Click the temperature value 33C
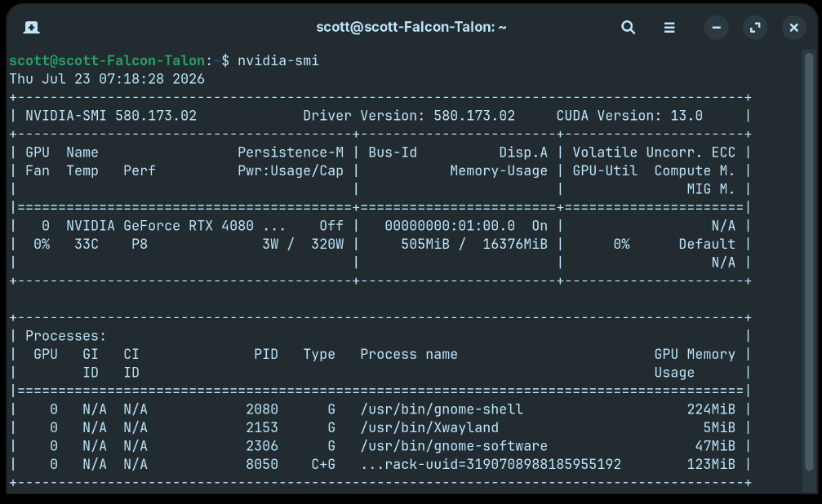The height and width of the screenshot is (504, 822). point(87,244)
